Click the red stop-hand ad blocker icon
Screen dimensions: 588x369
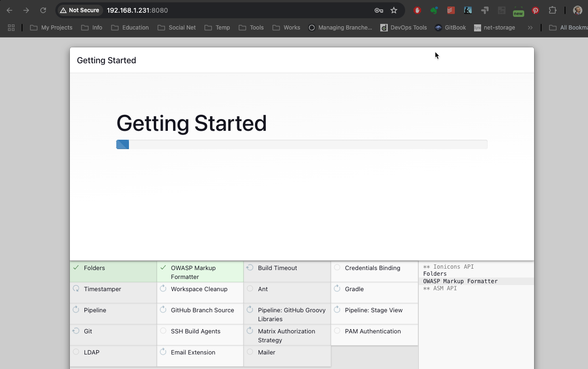click(x=417, y=10)
